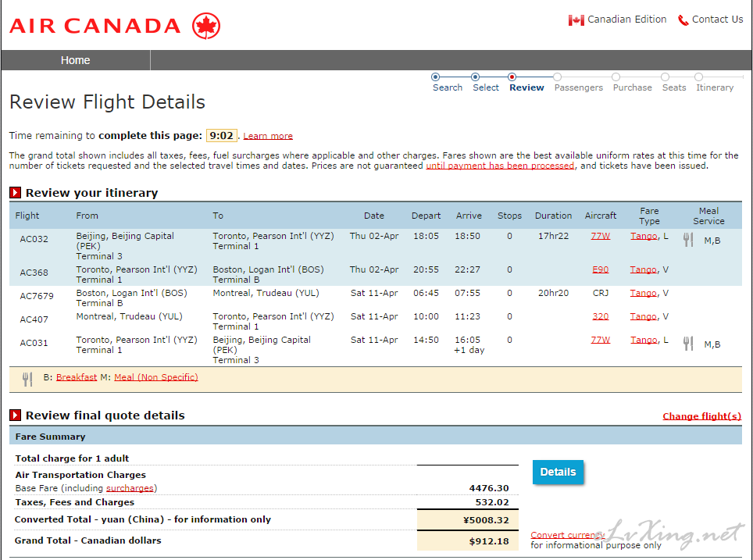The height and width of the screenshot is (560, 753).
Task: Open 320 aircraft link for flight AC407
Action: click(600, 316)
